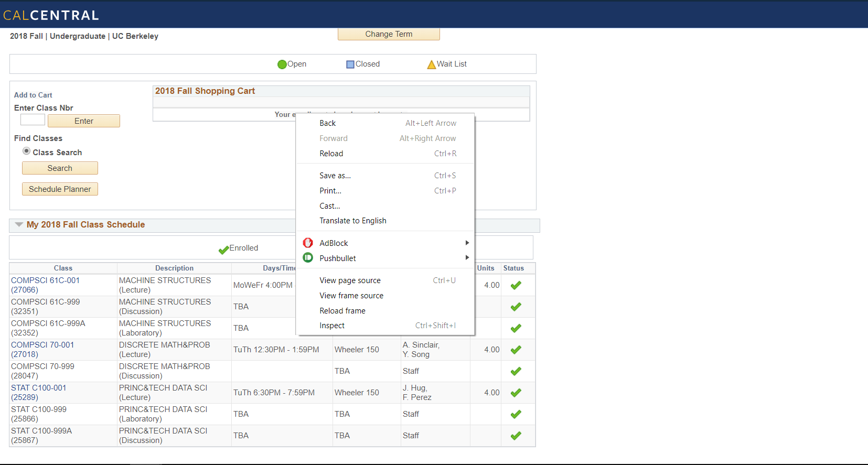
Task: Click the Status column header
Action: (x=513, y=268)
